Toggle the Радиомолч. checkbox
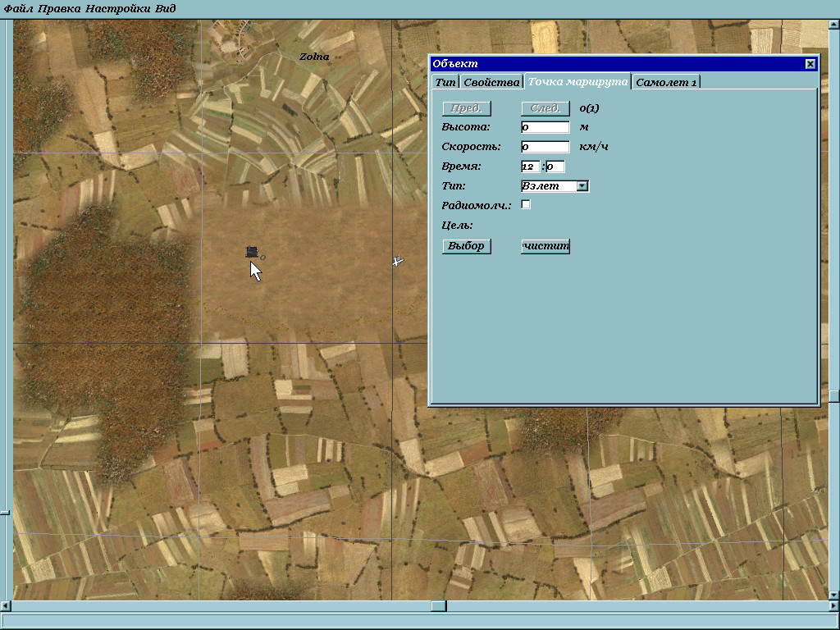The width and height of the screenshot is (840, 630). [526, 204]
